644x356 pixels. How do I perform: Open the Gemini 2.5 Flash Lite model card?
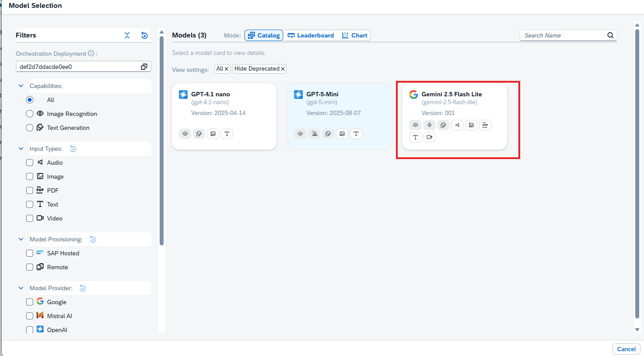[x=455, y=116]
